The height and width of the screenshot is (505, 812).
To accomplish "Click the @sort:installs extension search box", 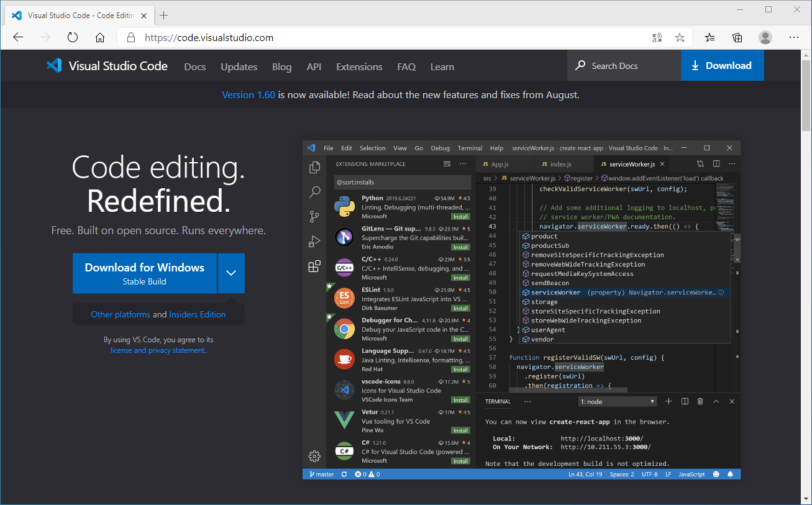I will [403, 182].
